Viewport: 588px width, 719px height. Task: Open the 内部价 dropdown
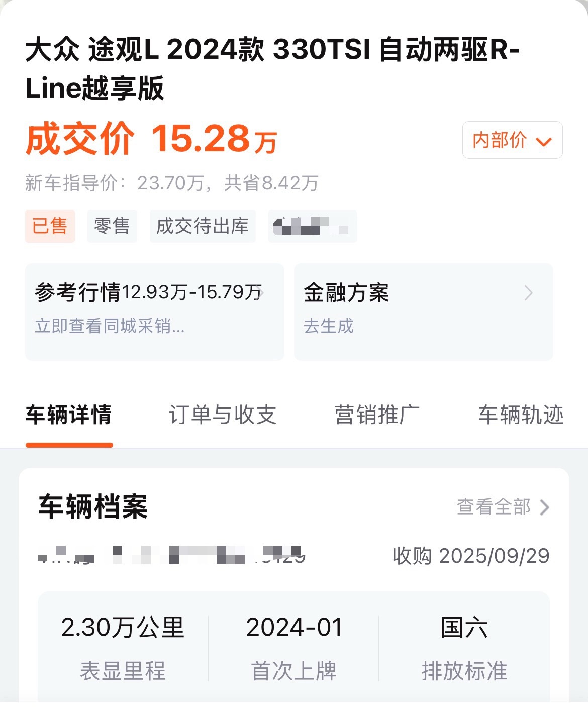(512, 140)
